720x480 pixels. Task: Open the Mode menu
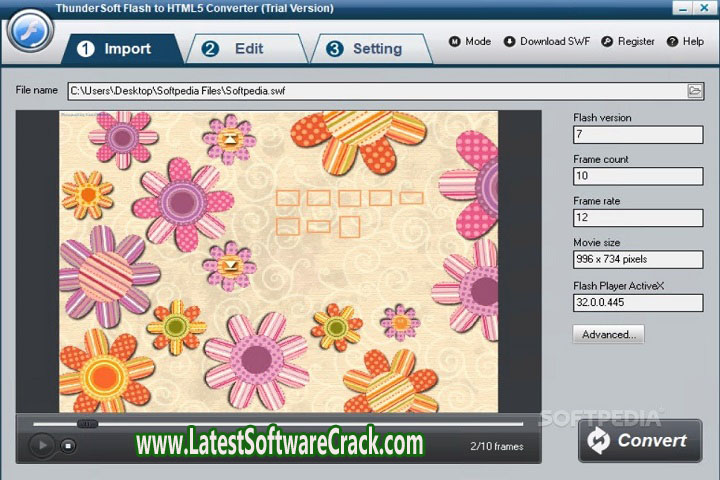(469, 42)
